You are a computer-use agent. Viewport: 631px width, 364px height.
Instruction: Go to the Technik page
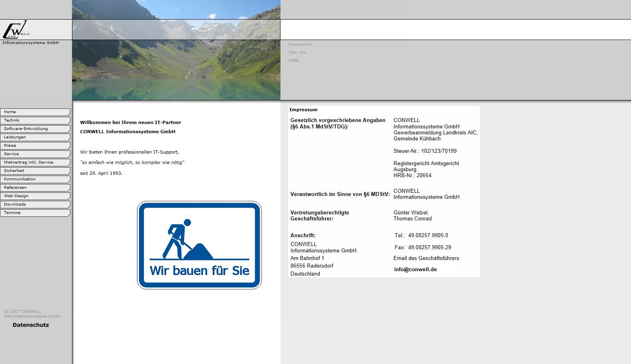tap(35, 120)
